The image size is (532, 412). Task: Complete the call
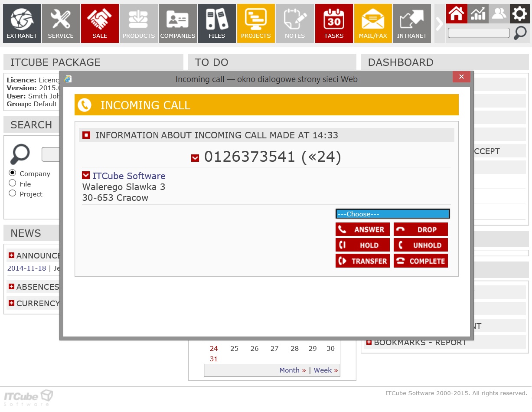pos(421,261)
